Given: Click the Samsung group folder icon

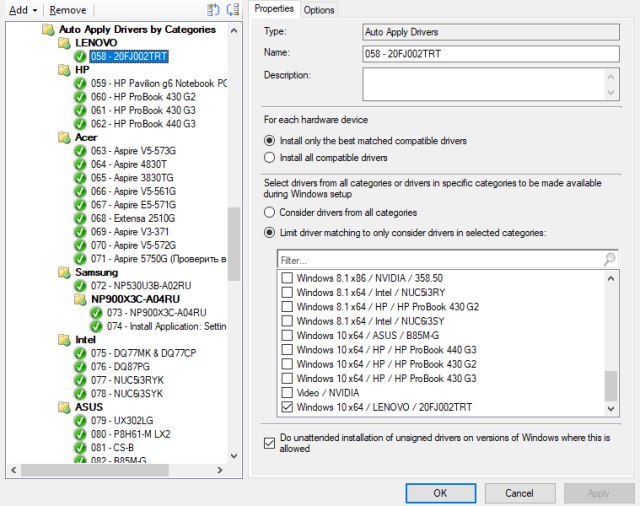Looking at the screenshot, I should (64, 272).
